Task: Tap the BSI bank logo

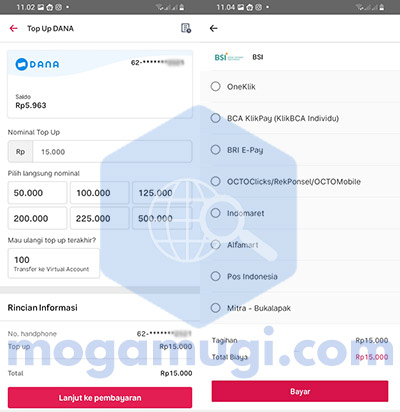Action: coord(229,57)
